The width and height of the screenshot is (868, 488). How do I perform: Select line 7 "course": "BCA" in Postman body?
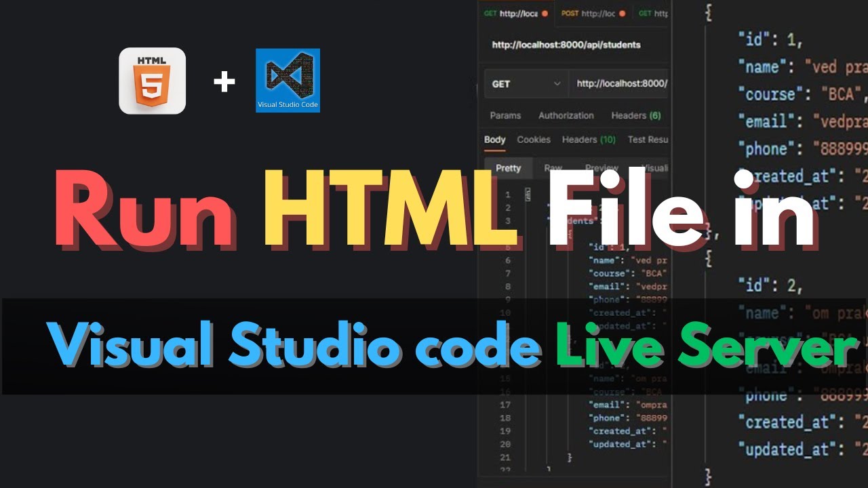tap(629, 273)
